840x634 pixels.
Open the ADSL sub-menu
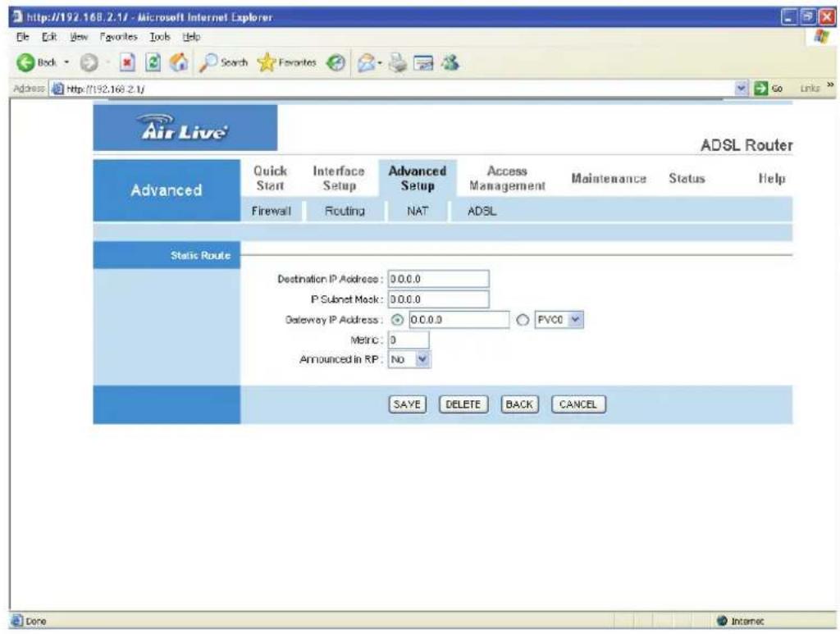[482, 211]
